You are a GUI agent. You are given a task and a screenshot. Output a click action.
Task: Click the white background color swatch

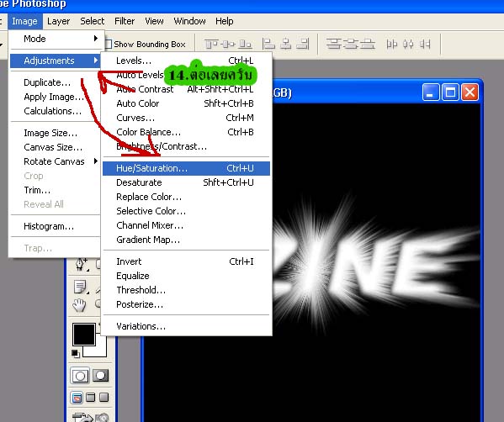(x=100, y=351)
